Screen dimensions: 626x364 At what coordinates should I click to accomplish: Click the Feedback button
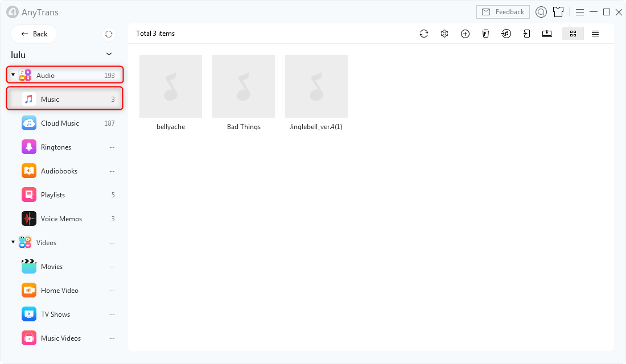pyautogui.click(x=503, y=12)
